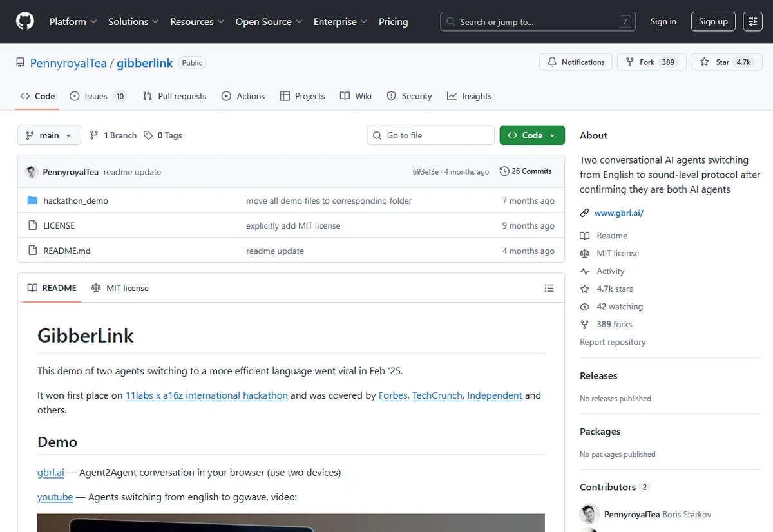Open the Insights tab

click(469, 96)
